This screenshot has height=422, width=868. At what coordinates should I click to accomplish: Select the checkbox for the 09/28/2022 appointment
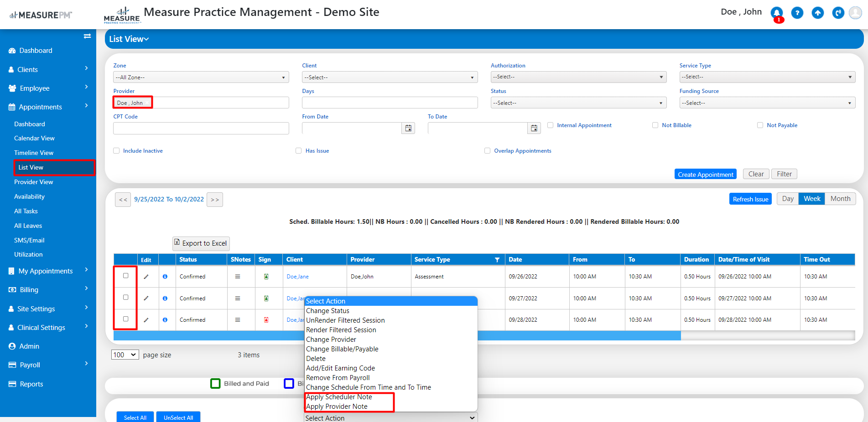coord(126,319)
